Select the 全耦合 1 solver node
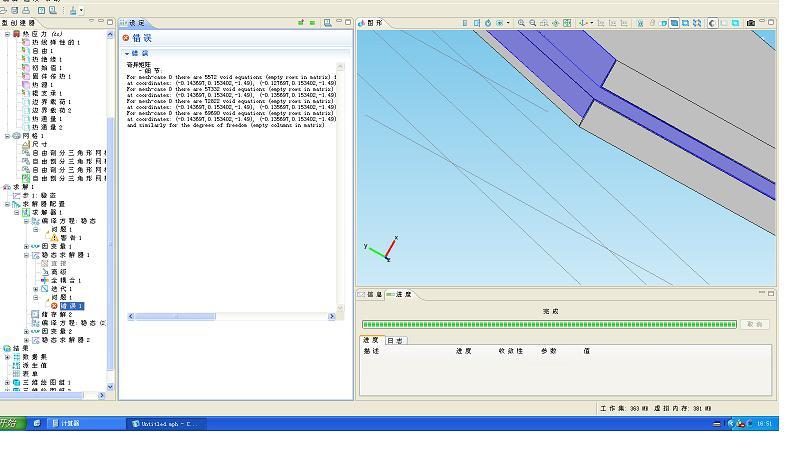This screenshot has height=450, width=800. 66,280
